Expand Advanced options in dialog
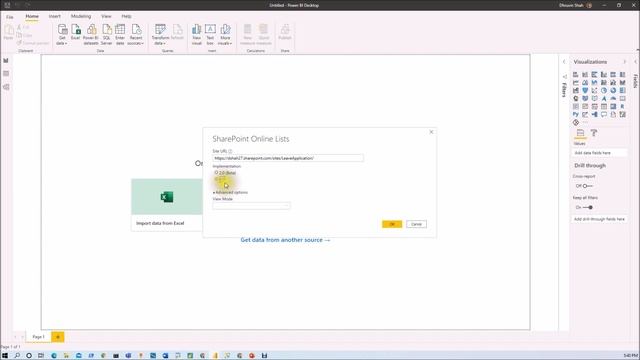This screenshot has width=640, height=360. (231, 192)
